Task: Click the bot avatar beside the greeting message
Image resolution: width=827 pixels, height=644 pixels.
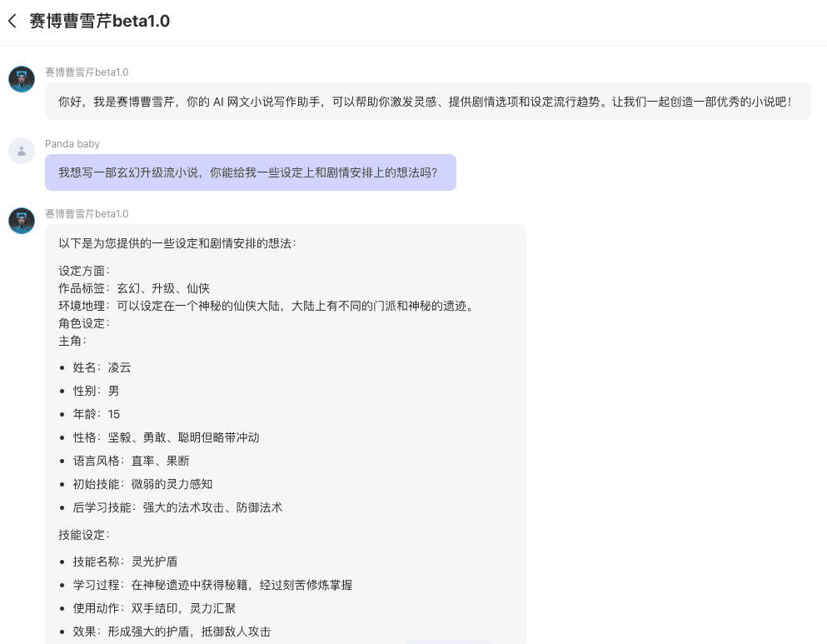Action: tap(22, 79)
